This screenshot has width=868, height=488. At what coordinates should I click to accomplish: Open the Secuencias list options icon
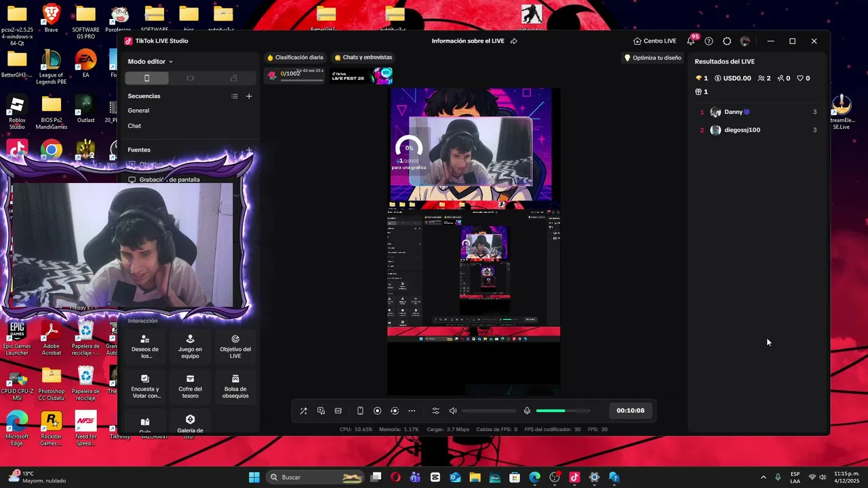(x=235, y=96)
